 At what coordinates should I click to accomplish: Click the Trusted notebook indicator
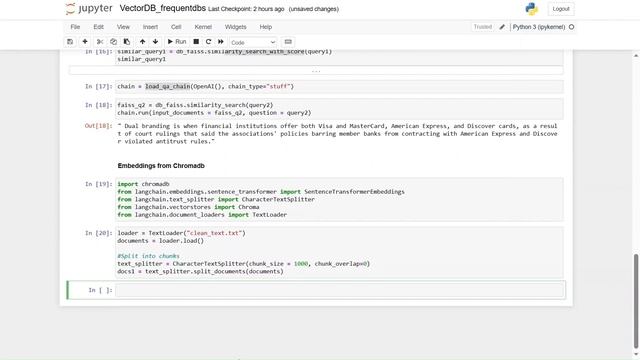482,27
